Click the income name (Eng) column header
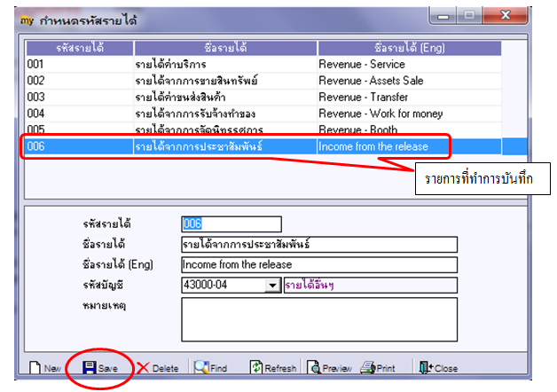Image resolution: width=557 pixels, height=392 pixels. (x=409, y=48)
